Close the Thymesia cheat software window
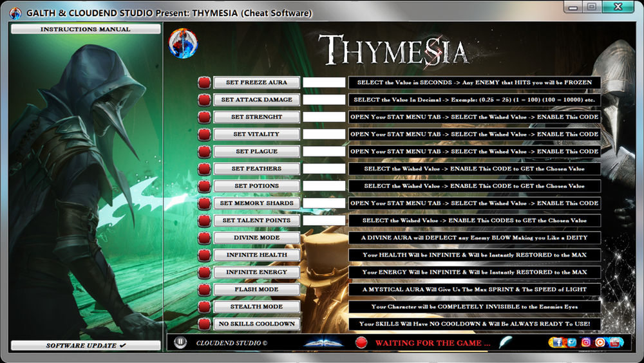The image size is (644, 363). click(x=618, y=7)
